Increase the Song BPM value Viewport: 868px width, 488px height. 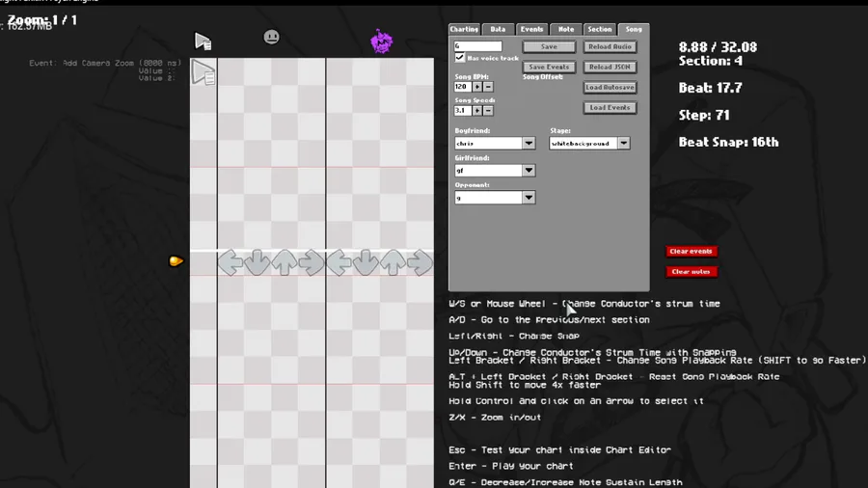pyautogui.click(x=477, y=87)
